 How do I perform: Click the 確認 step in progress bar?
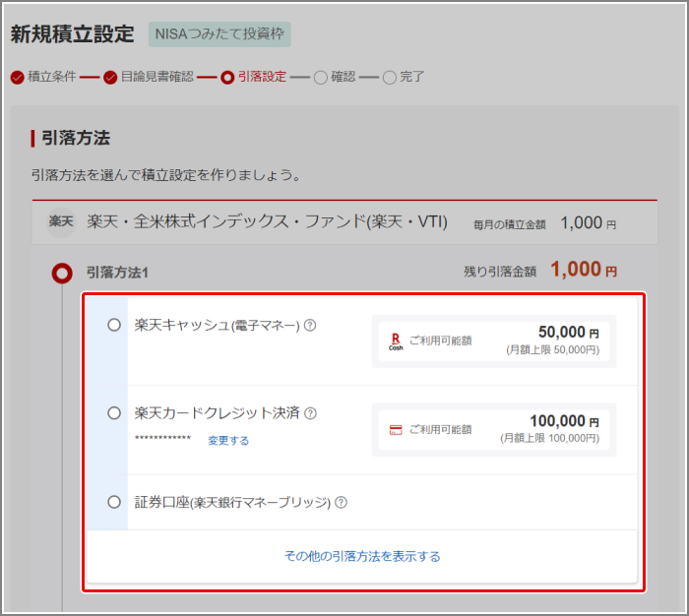click(x=335, y=77)
